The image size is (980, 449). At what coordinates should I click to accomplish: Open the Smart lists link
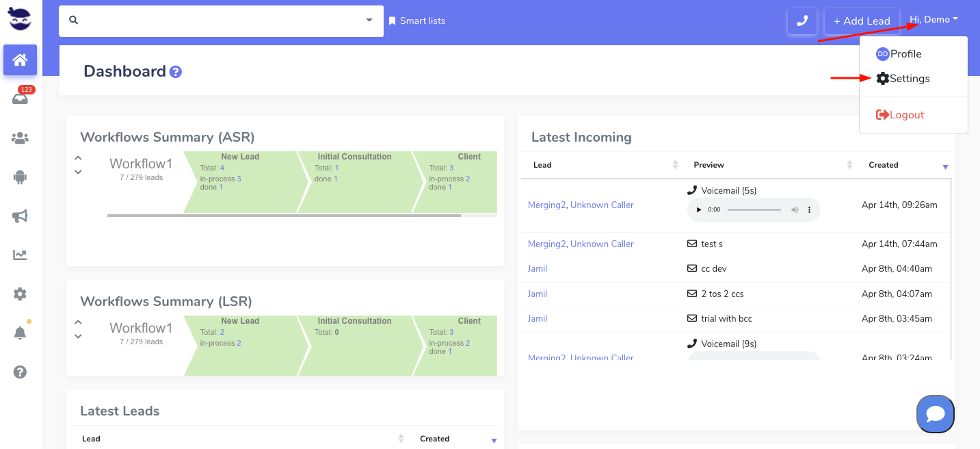tap(417, 21)
